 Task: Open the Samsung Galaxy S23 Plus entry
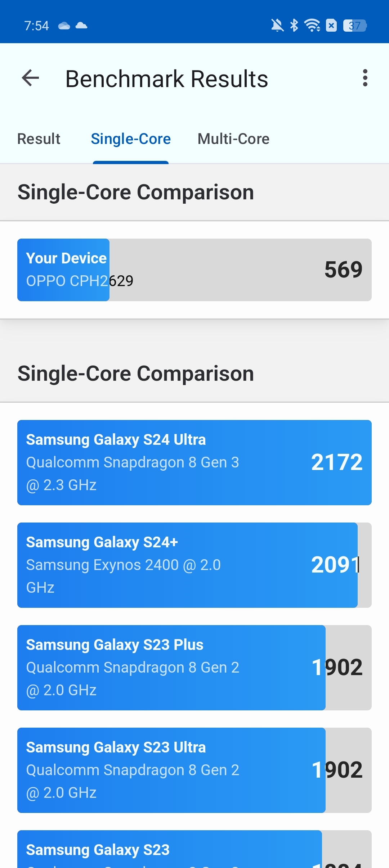194,668
